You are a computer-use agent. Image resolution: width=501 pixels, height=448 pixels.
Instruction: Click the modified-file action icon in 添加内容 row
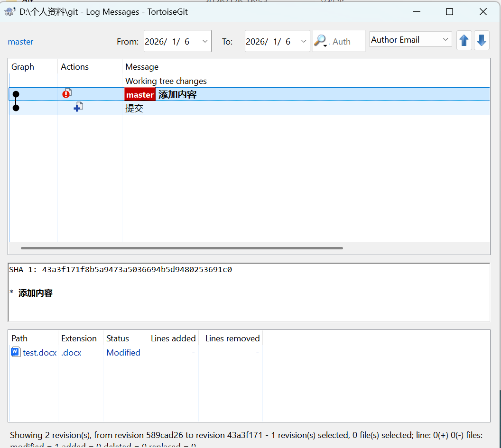point(67,93)
